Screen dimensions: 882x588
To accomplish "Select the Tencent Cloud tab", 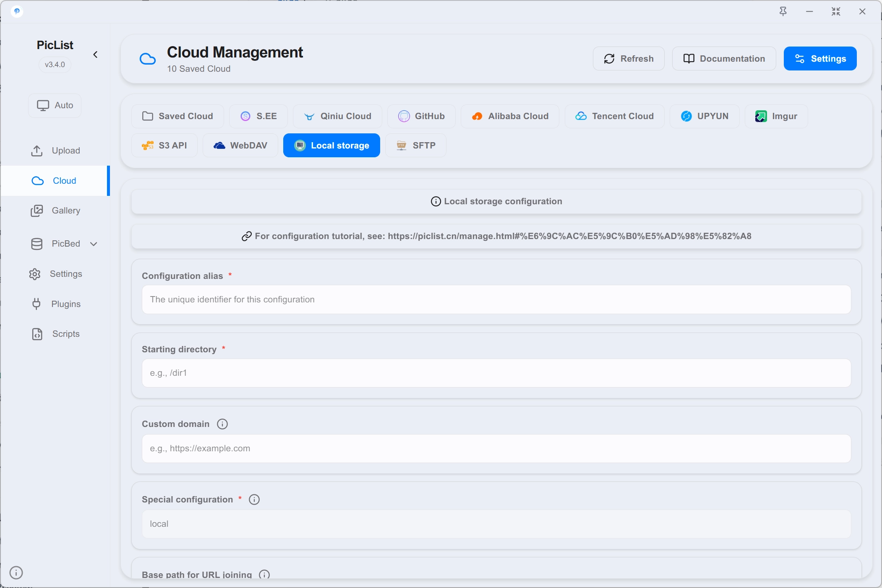I will pos(614,116).
